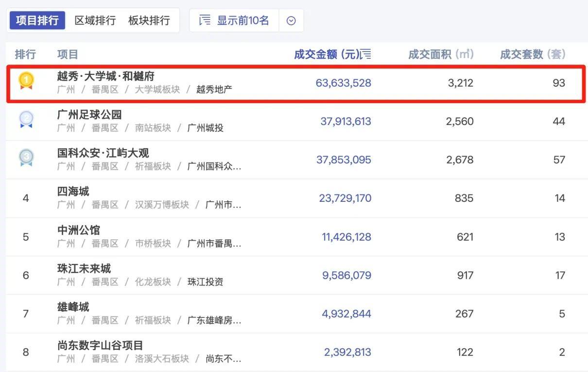The height and width of the screenshot is (372, 588).
Task: Select the 项目排行 tab
Action: pos(37,20)
